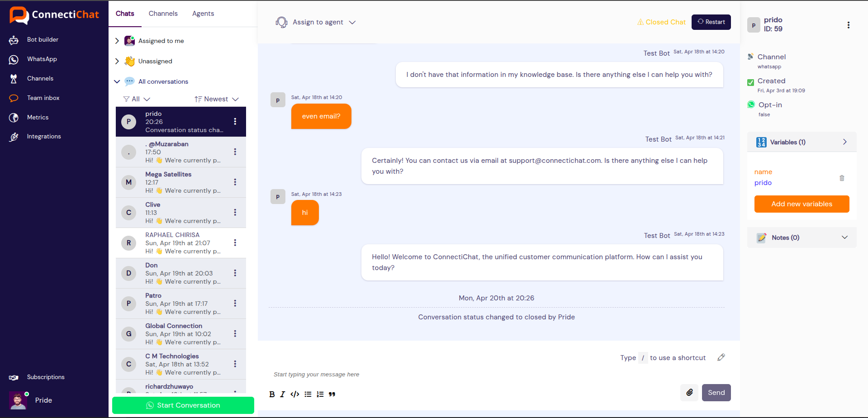
Task: Click the Closed Chat warning label
Action: tap(661, 22)
